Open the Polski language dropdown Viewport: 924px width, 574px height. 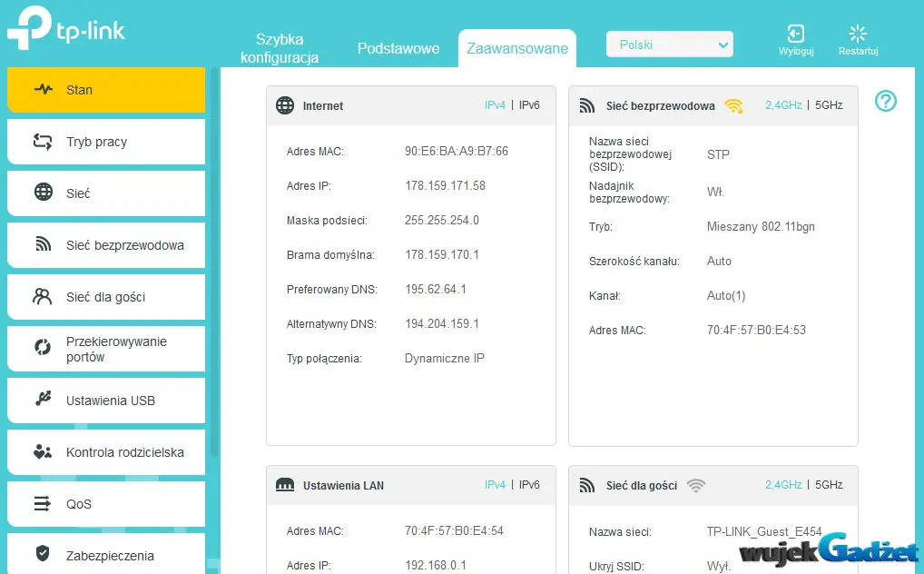point(670,45)
